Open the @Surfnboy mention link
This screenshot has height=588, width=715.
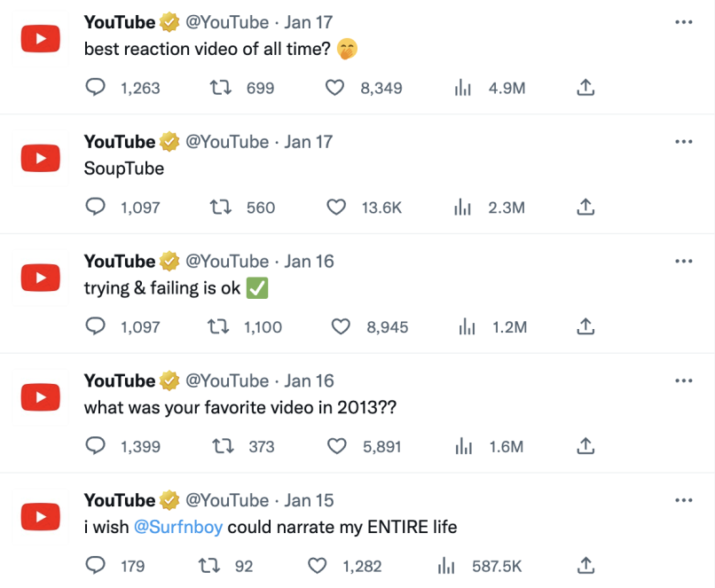click(x=177, y=528)
